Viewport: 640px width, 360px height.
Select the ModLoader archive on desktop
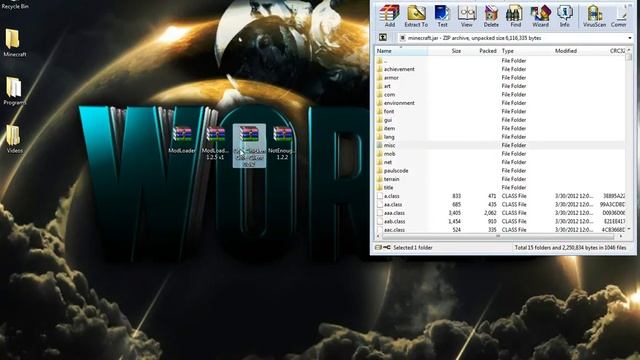tap(182, 140)
